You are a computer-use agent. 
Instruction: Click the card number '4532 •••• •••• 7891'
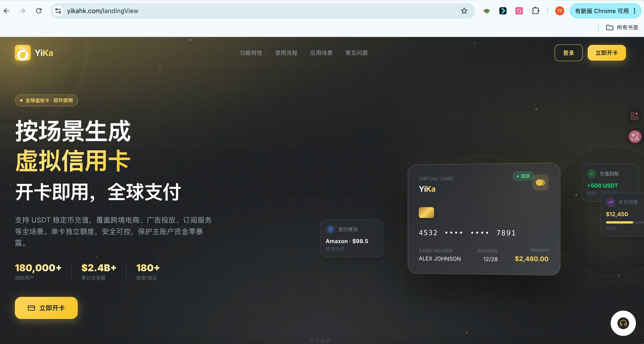(x=467, y=233)
